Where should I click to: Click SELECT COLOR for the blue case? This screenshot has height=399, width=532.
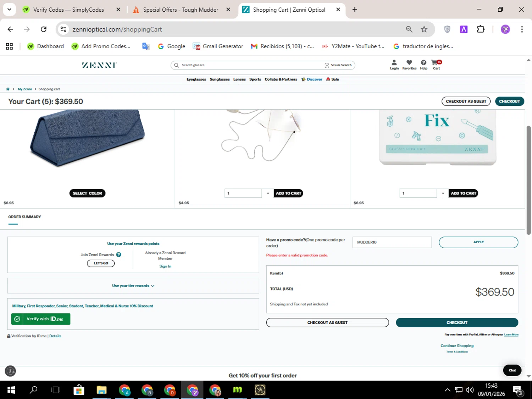(87, 193)
